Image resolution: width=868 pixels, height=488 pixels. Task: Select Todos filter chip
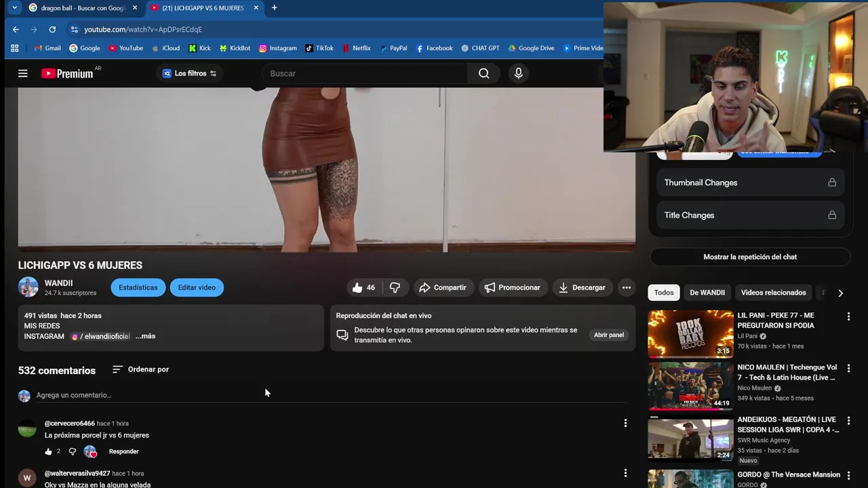click(x=664, y=292)
